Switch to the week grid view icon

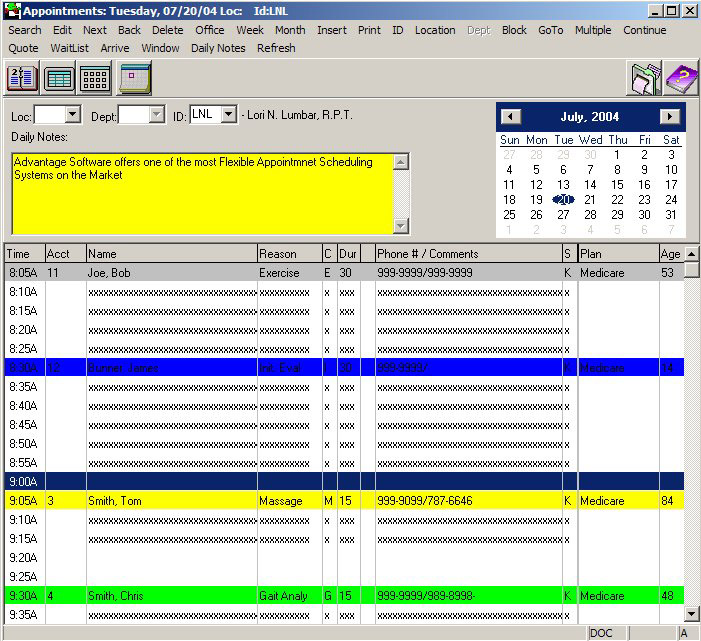point(59,78)
